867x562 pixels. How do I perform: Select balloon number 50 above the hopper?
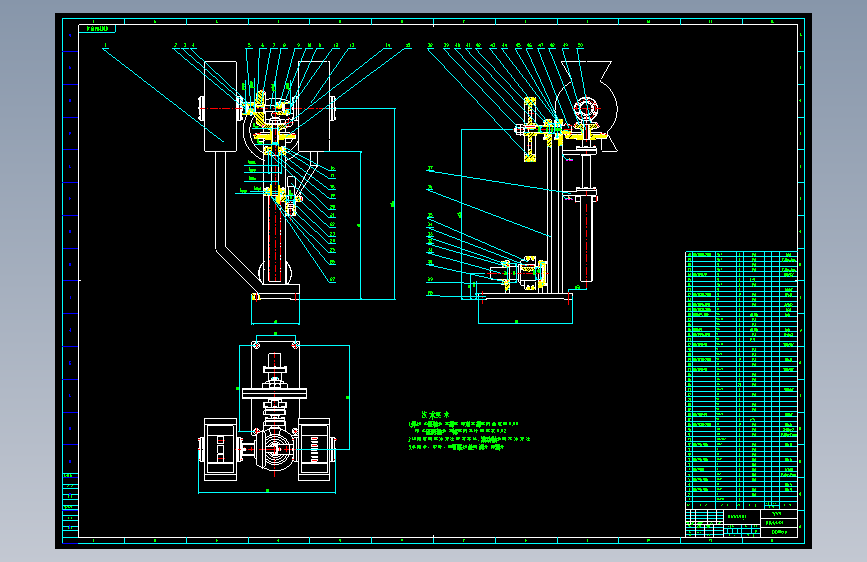[x=580, y=45]
